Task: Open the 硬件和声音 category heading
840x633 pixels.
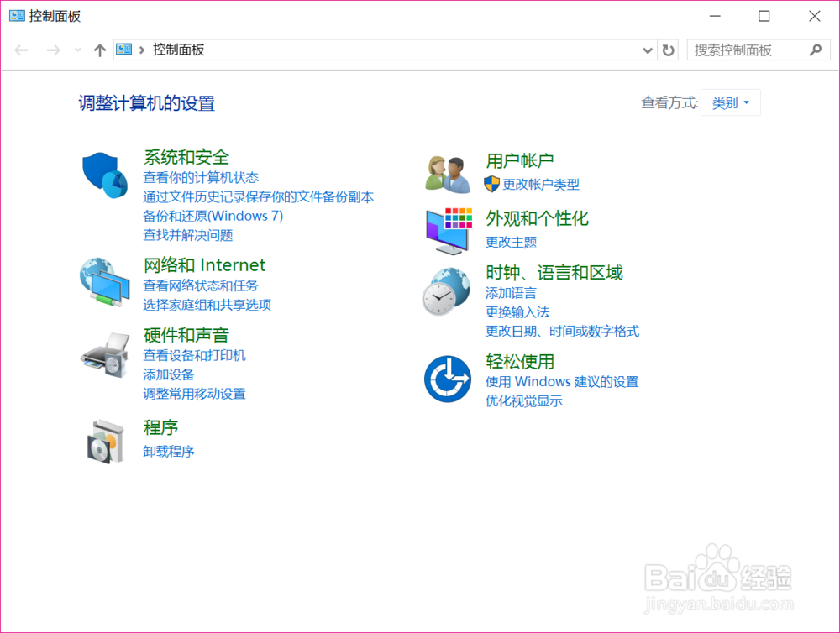Action: [186, 335]
